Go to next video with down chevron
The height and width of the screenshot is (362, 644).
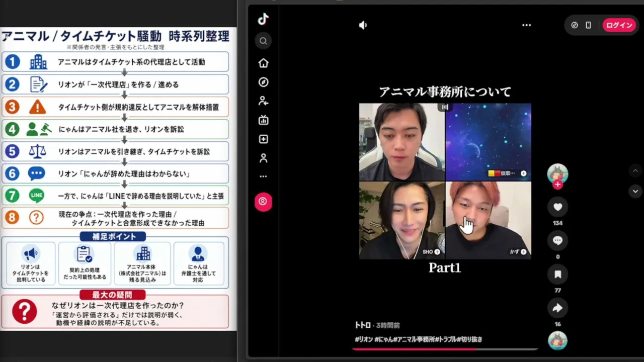635,191
